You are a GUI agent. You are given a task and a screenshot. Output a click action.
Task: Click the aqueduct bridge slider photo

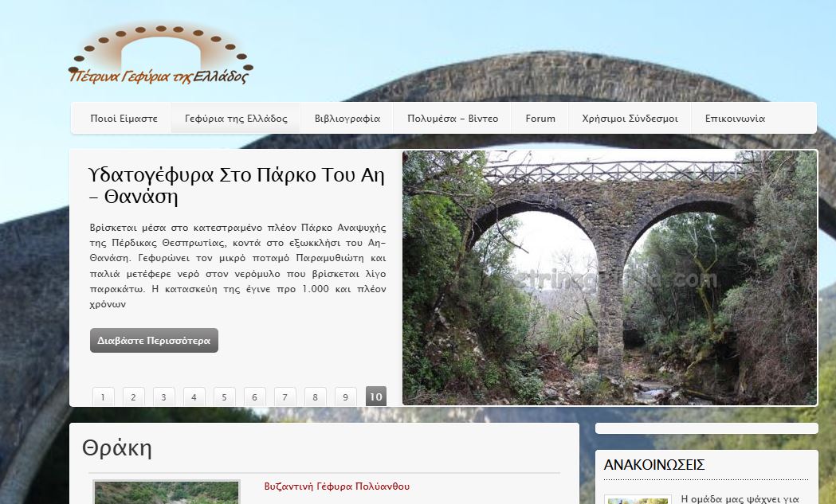610,278
